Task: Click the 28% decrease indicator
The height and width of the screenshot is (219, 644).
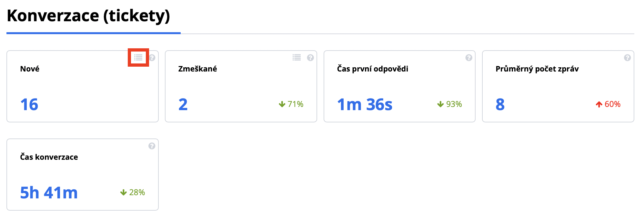Action: 133,192
